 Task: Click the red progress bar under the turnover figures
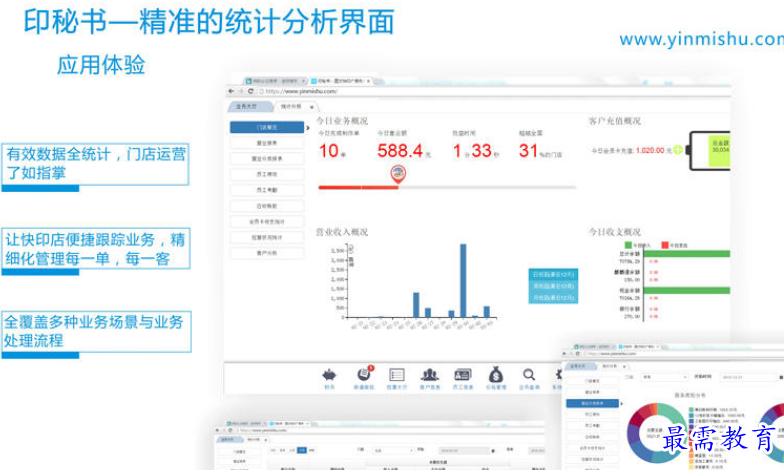click(x=358, y=188)
